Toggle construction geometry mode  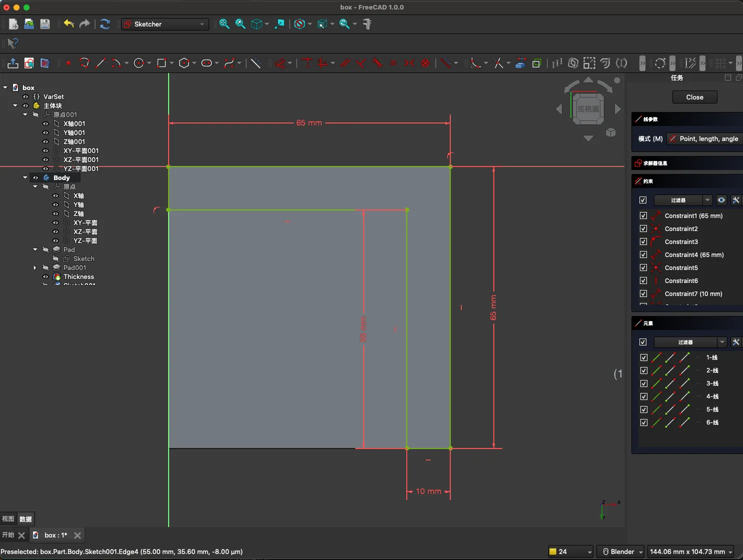[x=256, y=63]
